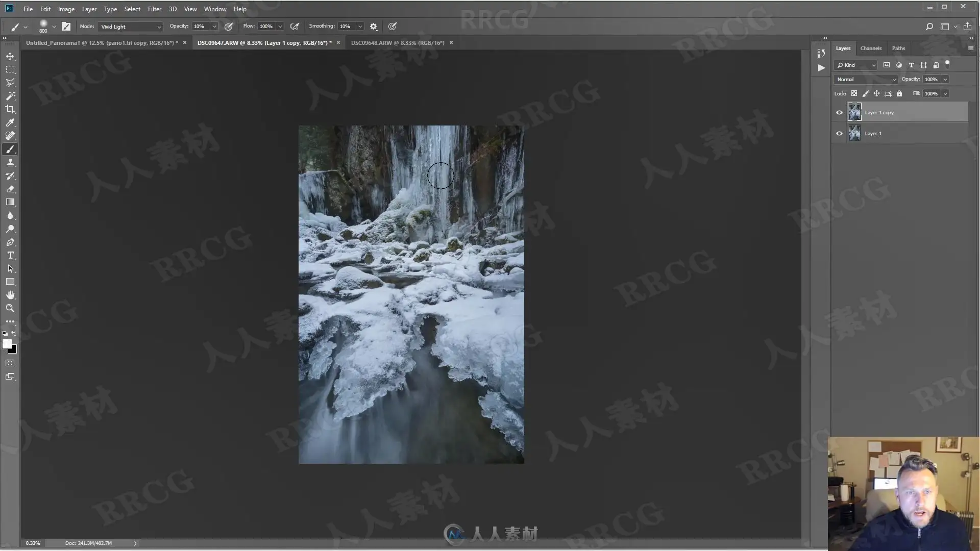Enable airbrush-style build-up

(295, 27)
